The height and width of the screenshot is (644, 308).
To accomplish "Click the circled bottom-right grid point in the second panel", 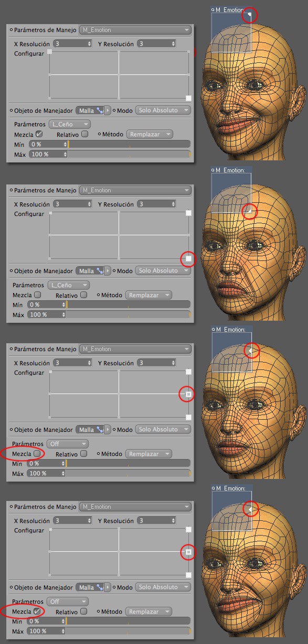I will coord(188,259).
